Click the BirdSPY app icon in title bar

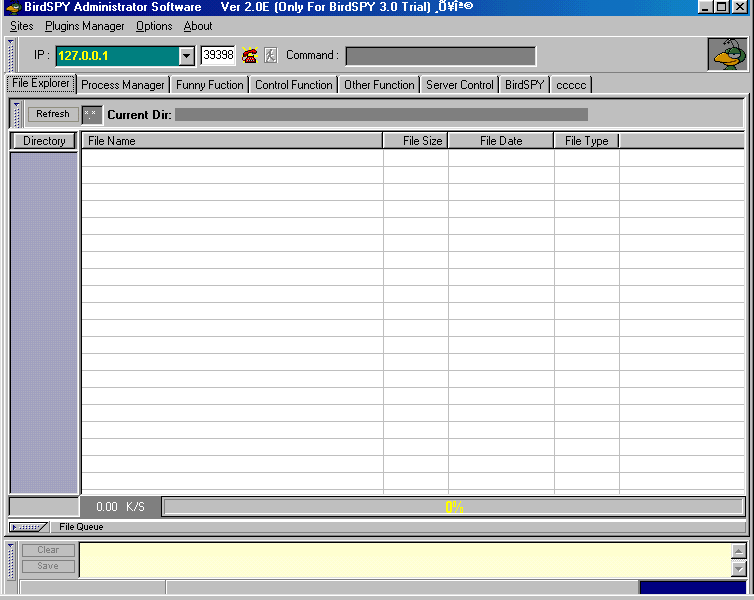click(x=13, y=7)
